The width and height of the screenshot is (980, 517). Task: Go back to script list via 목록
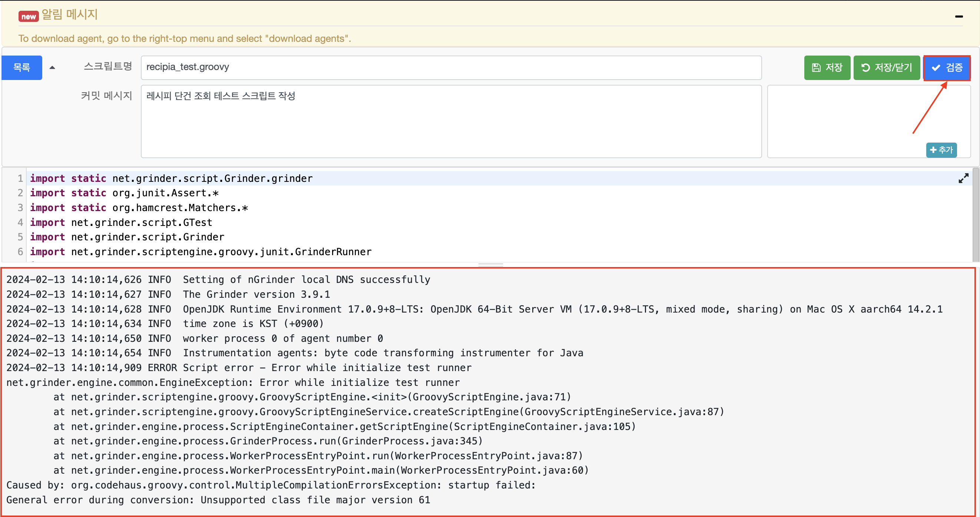(22, 68)
